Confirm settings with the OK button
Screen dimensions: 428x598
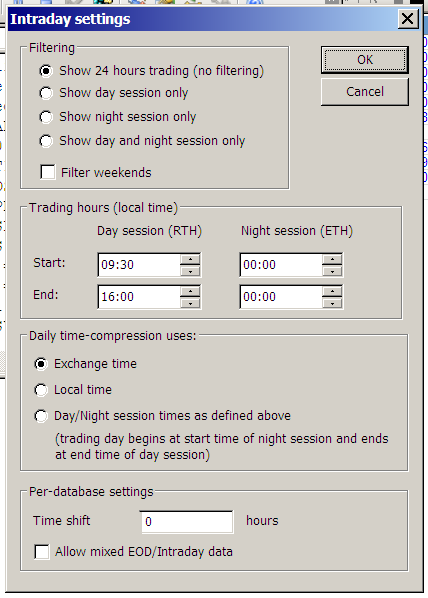[365, 60]
